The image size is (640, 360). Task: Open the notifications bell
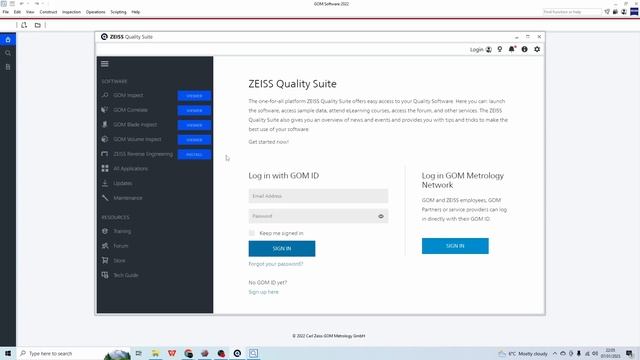[x=512, y=49]
